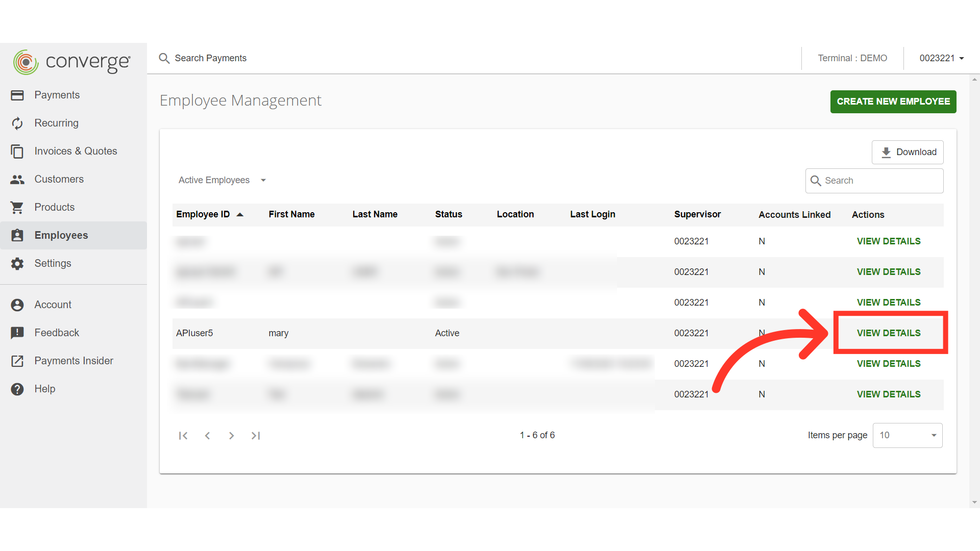This screenshot has height=551, width=980.
Task: Open Customers in the sidebar
Action: point(59,179)
